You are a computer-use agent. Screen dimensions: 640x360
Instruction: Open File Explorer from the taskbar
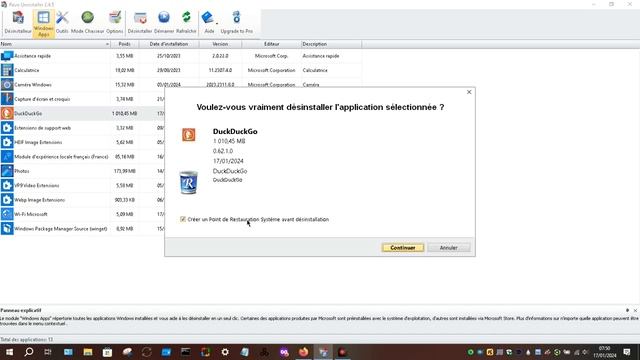(88, 352)
